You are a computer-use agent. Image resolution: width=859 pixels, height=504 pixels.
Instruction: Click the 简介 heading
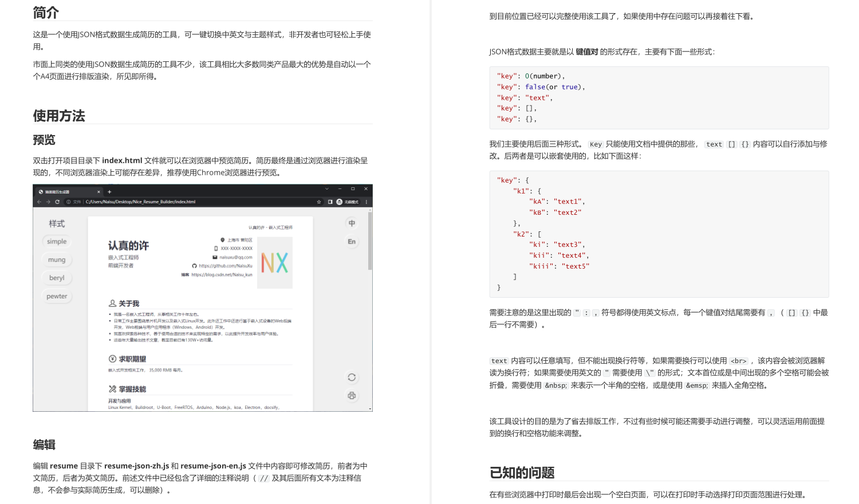[x=46, y=13]
